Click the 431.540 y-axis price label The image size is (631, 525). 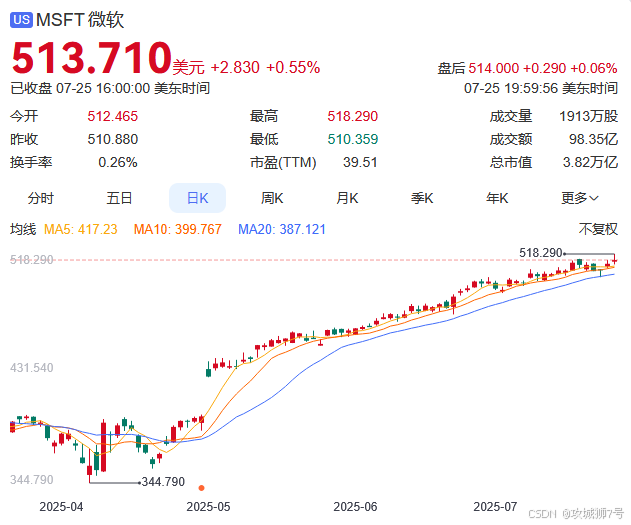click(32, 368)
